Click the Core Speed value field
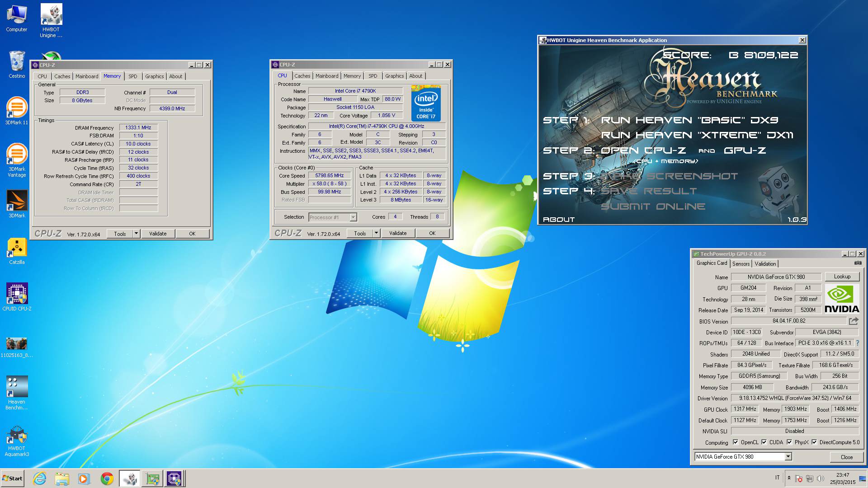This screenshot has width=868, height=488. click(x=330, y=175)
